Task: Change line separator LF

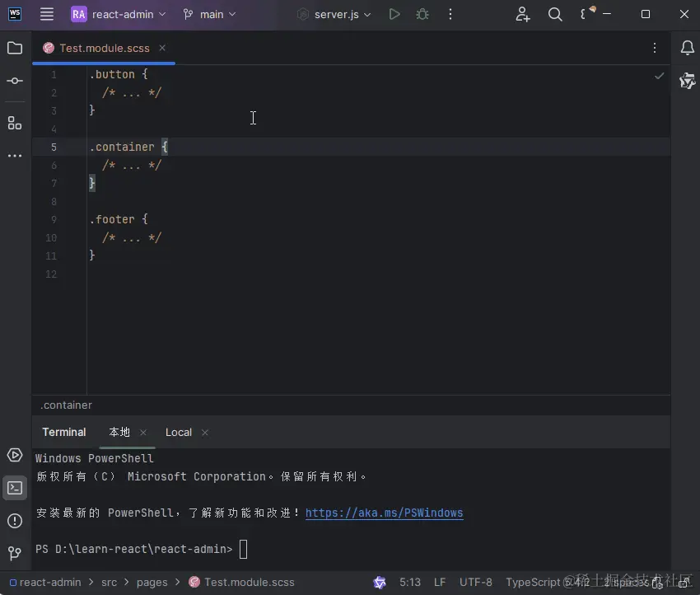Action: click(440, 582)
